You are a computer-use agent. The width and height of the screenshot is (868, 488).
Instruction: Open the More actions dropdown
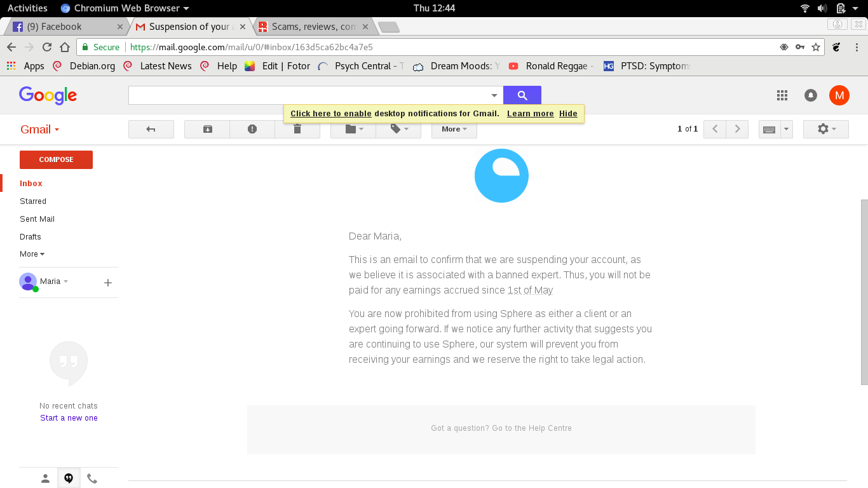coord(454,129)
